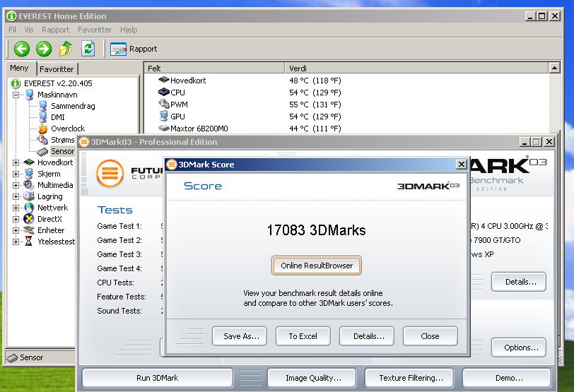Click the Maxtor value 44 °C (111 °F)

point(315,129)
